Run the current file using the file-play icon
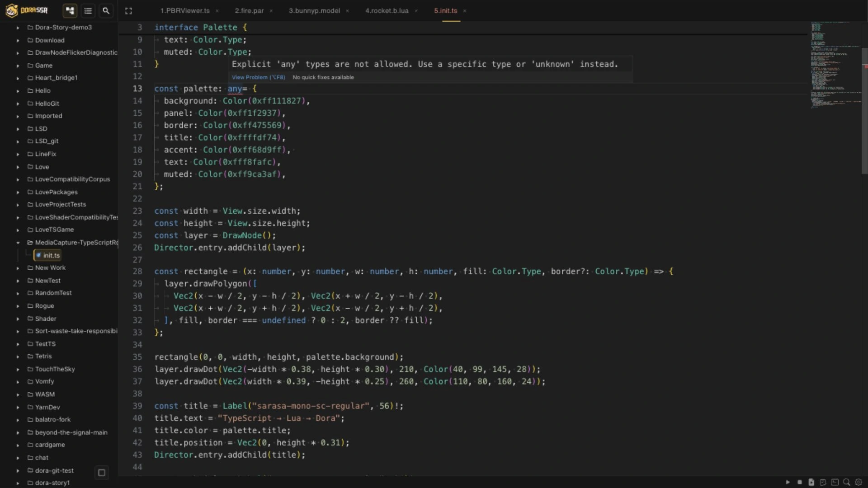Image resolution: width=868 pixels, height=488 pixels. [811, 482]
